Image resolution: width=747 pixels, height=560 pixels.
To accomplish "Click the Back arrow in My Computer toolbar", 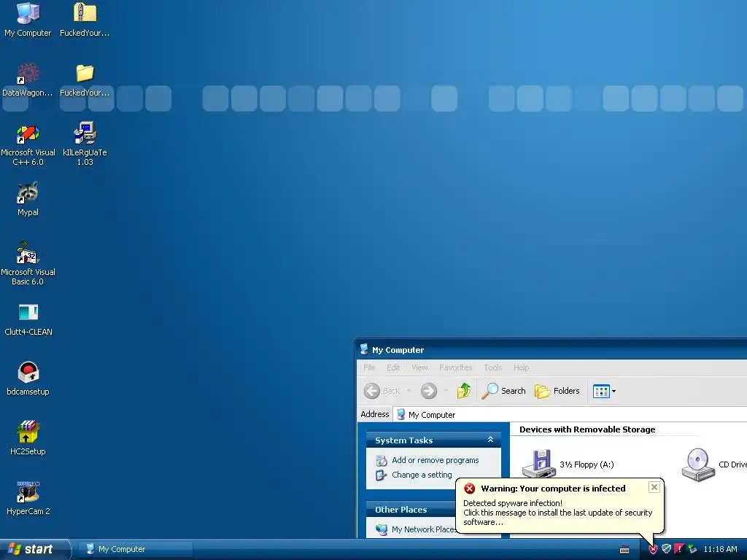I will (x=382, y=391).
